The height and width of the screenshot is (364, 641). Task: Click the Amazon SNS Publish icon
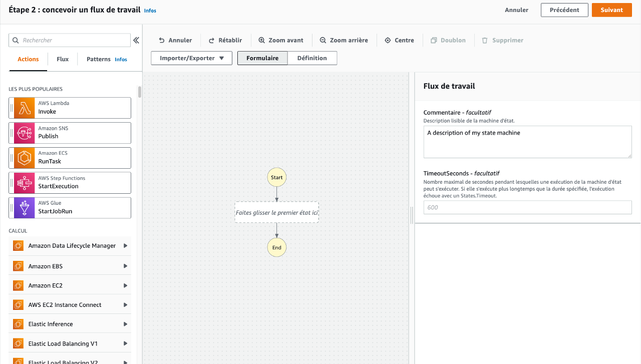[x=24, y=133]
